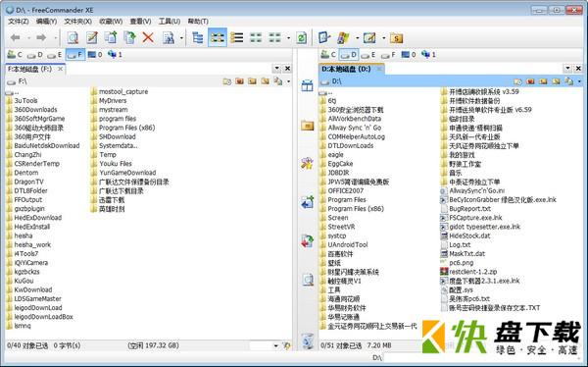
Task: Open the 文件夹(X) menu
Action: pos(77,22)
